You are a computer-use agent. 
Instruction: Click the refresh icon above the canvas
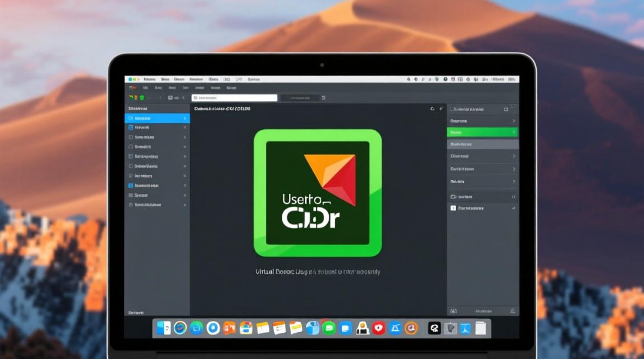coord(432,109)
